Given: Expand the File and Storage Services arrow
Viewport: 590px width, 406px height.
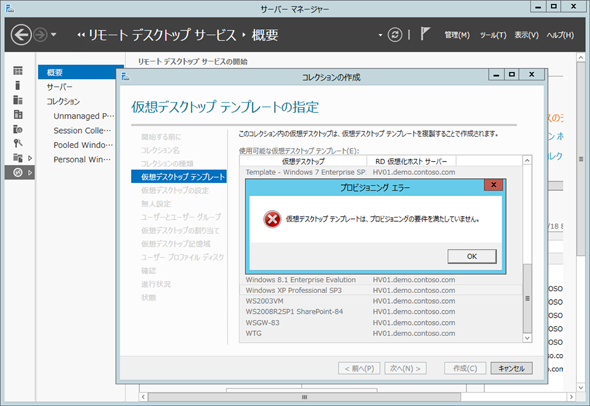Looking at the screenshot, I should click(x=30, y=158).
